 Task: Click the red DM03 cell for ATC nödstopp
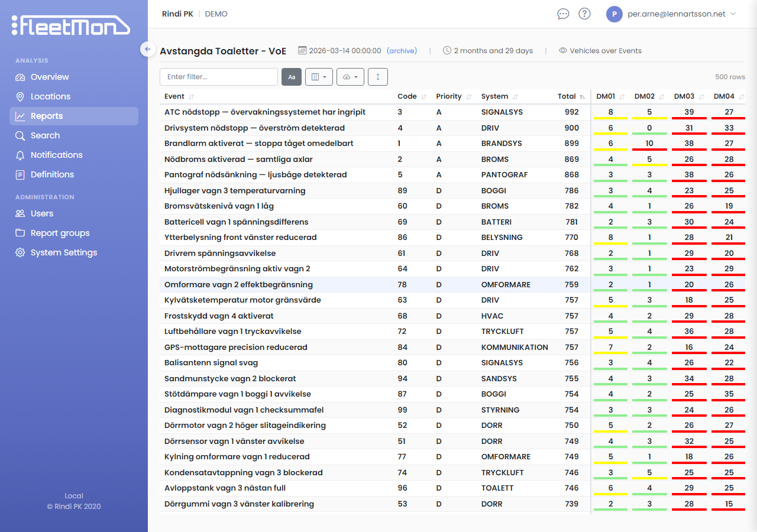689,112
